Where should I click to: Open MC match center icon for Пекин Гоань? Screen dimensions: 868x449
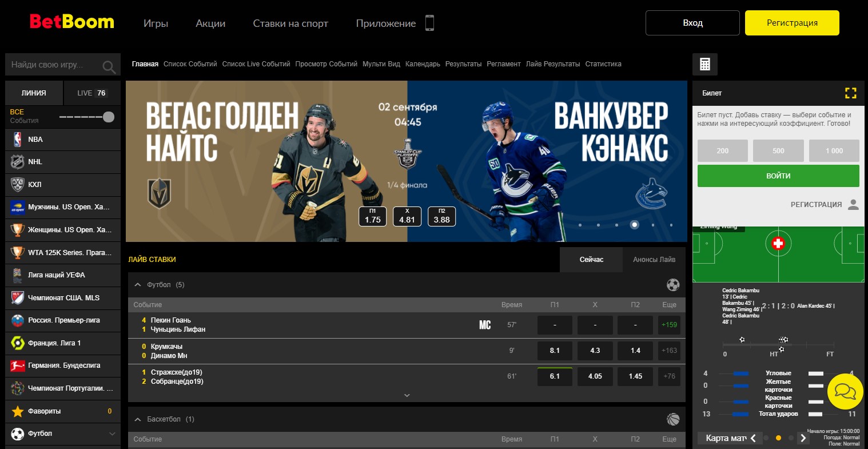pyautogui.click(x=485, y=325)
